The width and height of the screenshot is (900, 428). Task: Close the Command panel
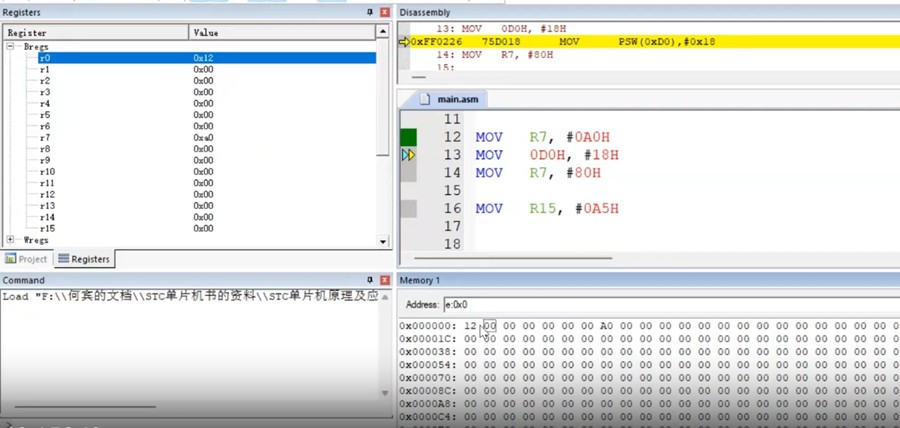pyautogui.click(x=385, y=279)
